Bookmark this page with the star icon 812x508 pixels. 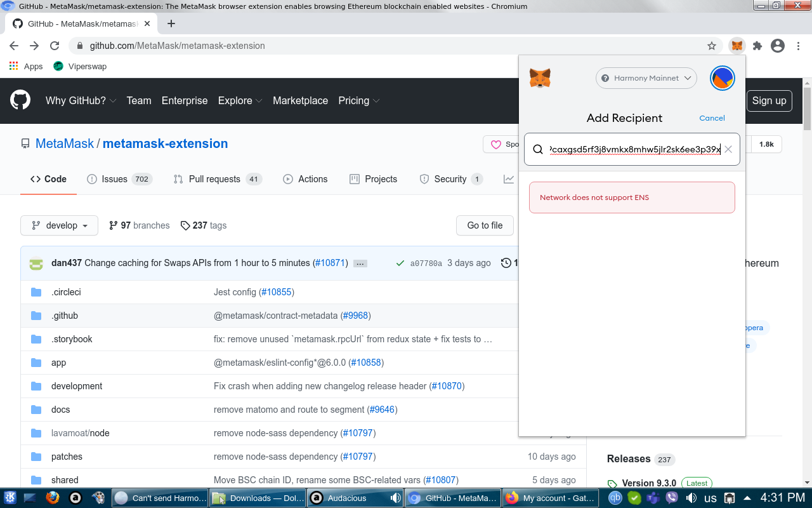(712, 46)
